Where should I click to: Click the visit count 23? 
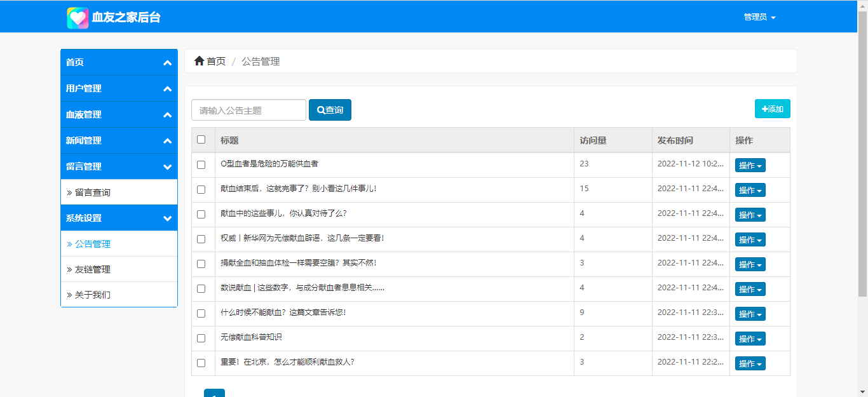584,164
